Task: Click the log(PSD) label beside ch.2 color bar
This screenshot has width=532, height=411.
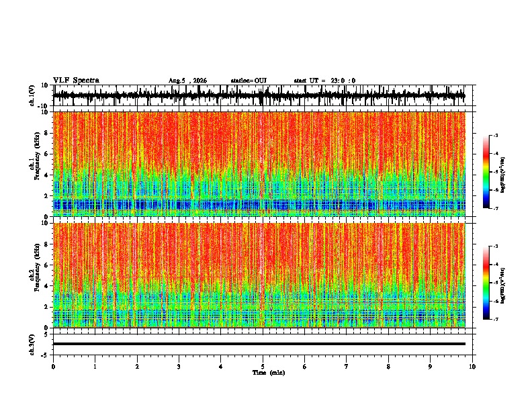Action: [502, 285]
